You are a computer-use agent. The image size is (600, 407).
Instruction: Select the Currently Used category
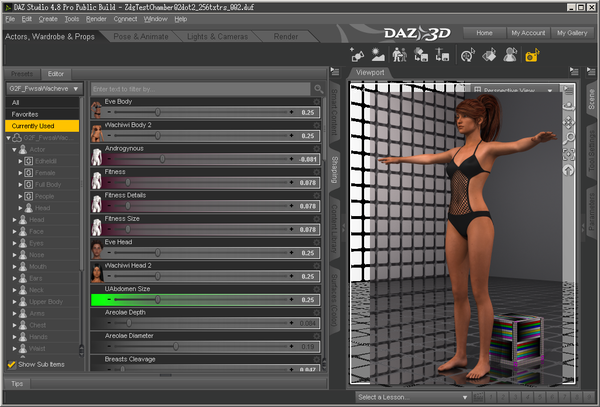pos(42,126)
